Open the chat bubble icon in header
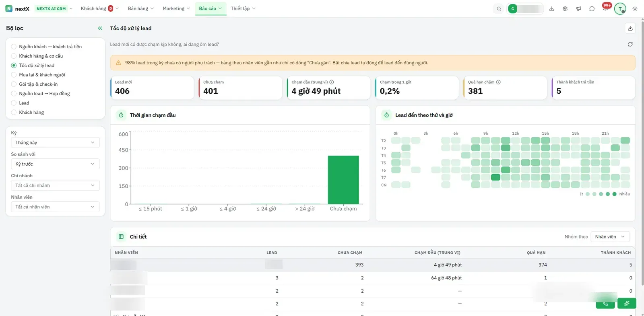This screenshot has height=316, width=644. [x=592, y=8]
